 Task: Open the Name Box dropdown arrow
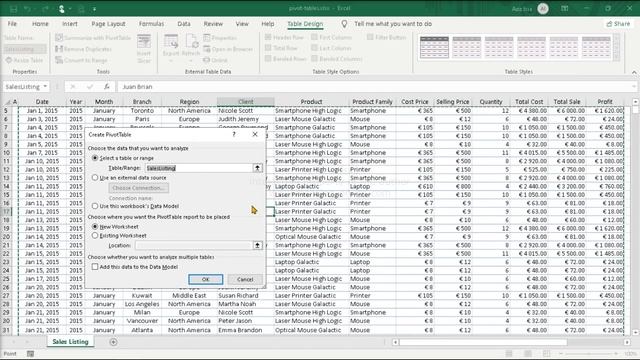(45, 87)
